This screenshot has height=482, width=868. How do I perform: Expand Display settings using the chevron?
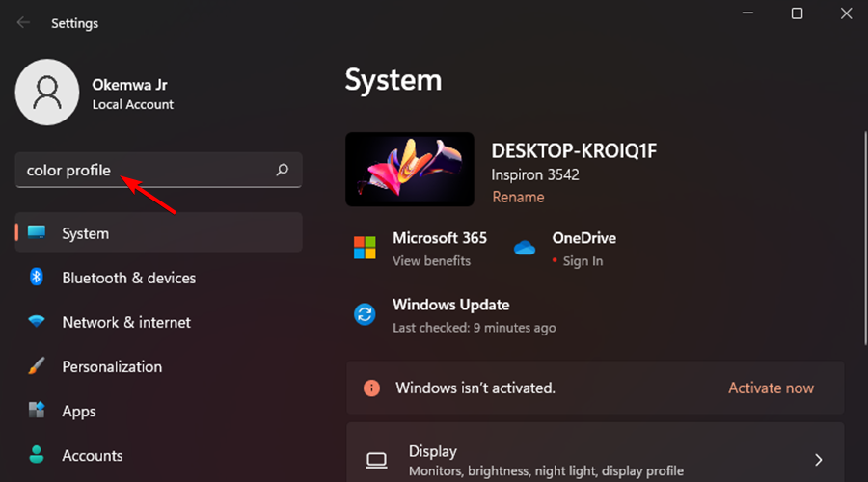[x=818, y=460]
